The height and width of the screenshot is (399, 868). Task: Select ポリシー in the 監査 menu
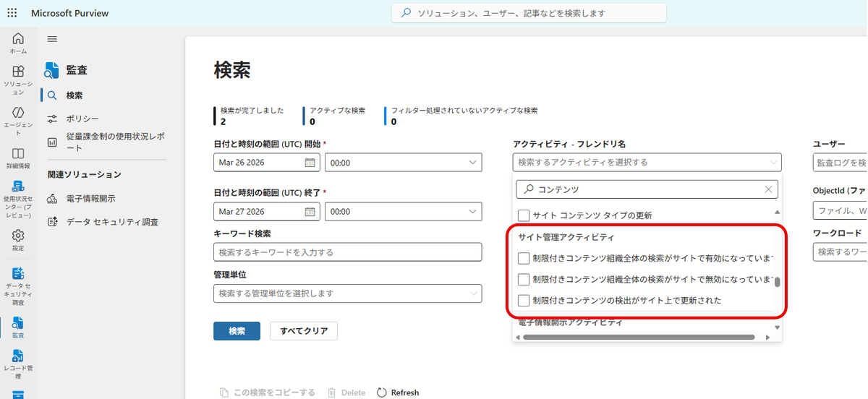pos(82,119)
